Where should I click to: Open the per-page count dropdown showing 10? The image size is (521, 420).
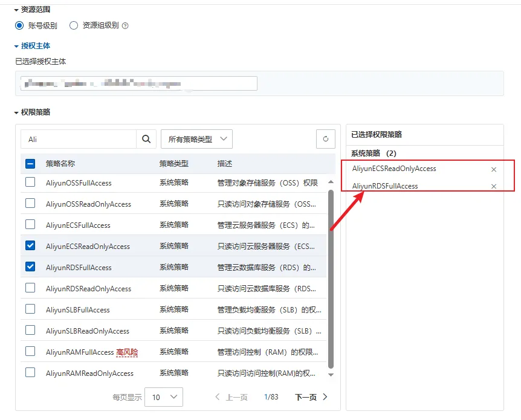point(164,397)
